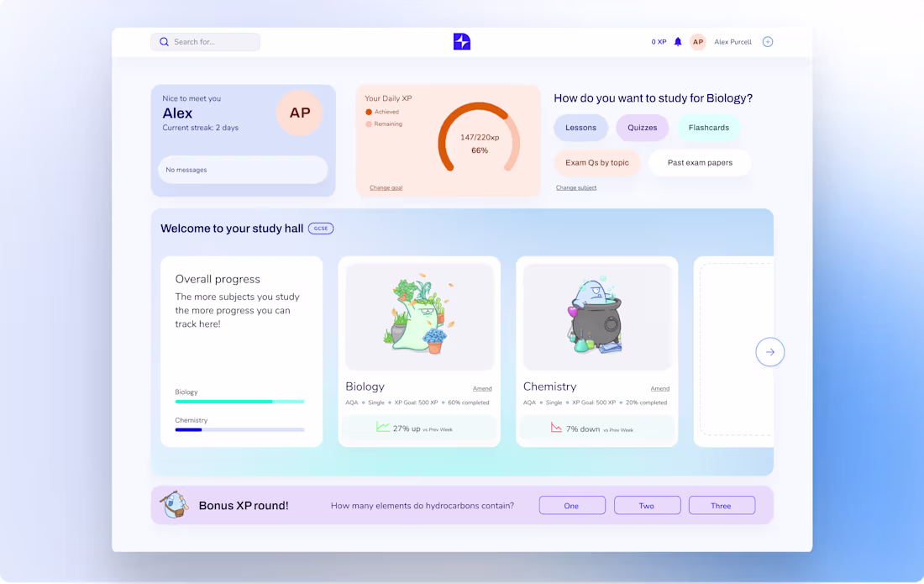Viewport: 924px width, 584px height.
Task: Click the 20% completed label
Action: [x=646, y=403]
